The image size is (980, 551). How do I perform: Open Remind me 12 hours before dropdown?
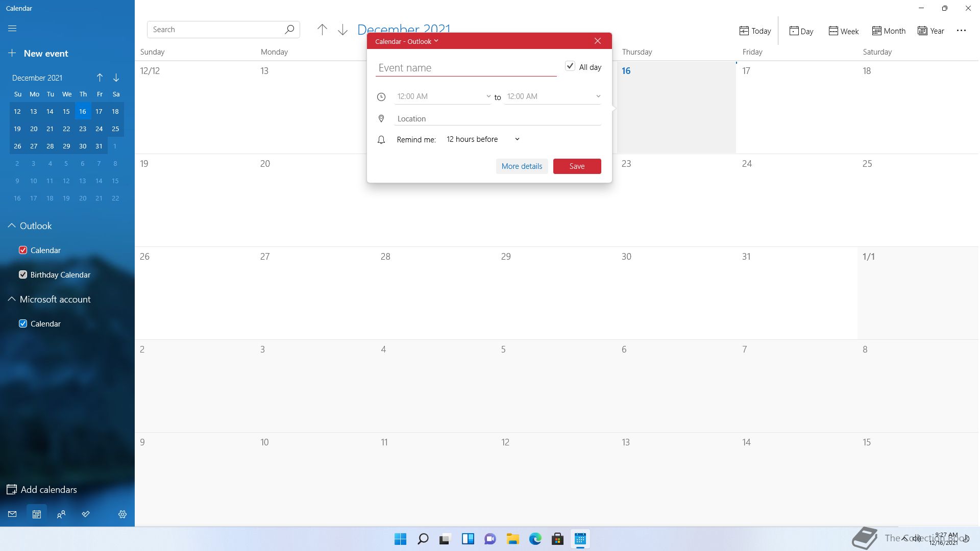click(x=483, y=139)
